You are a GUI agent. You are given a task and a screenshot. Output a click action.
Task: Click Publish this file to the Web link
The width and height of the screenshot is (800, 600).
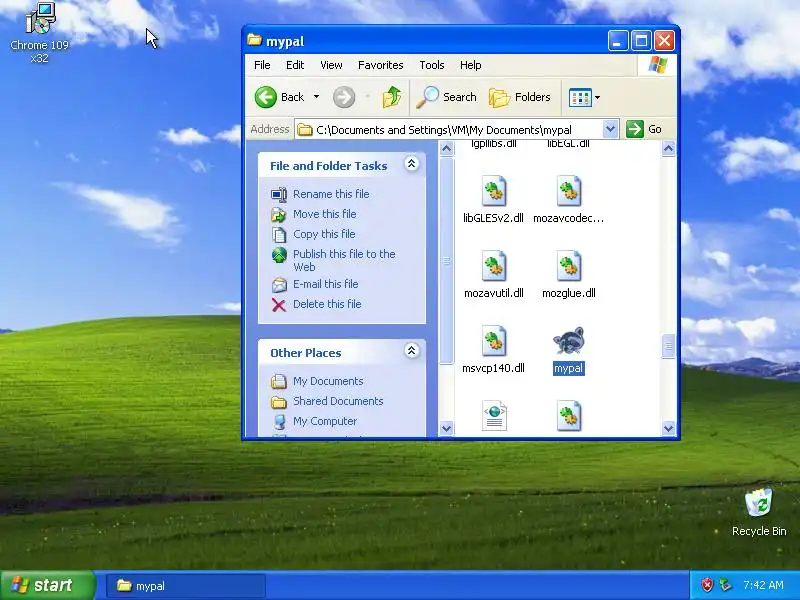coord(344,260)
